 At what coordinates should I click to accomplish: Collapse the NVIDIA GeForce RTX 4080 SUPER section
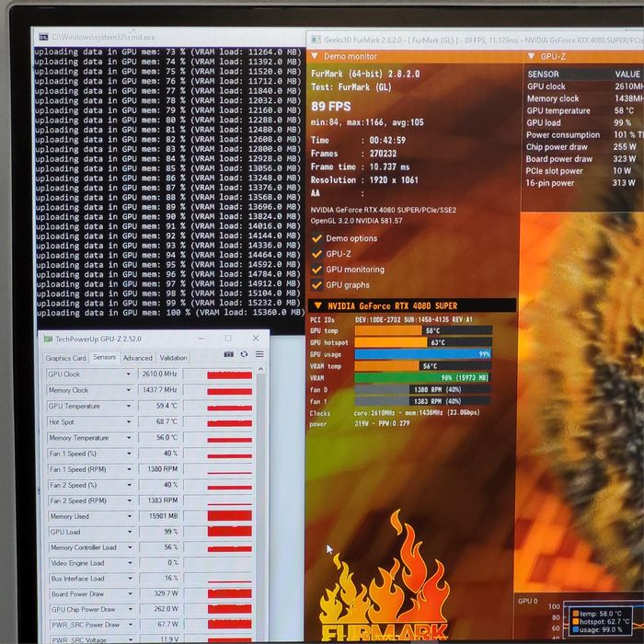point(317,305)
